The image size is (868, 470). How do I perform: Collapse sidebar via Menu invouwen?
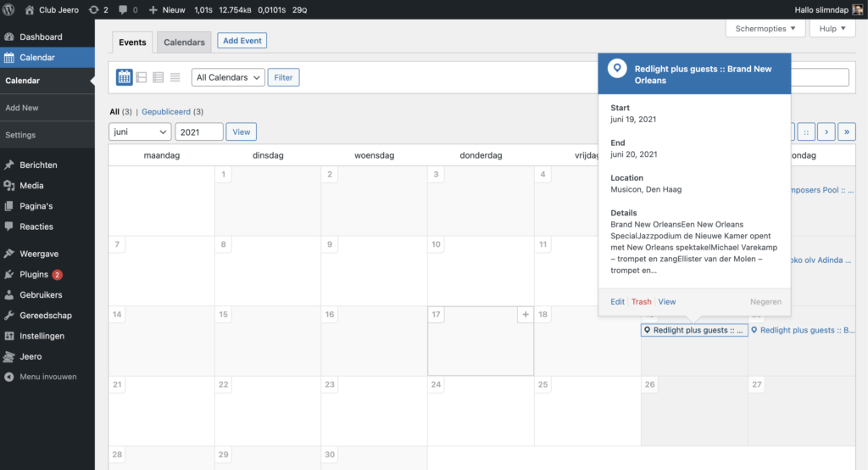coord(47,377)
